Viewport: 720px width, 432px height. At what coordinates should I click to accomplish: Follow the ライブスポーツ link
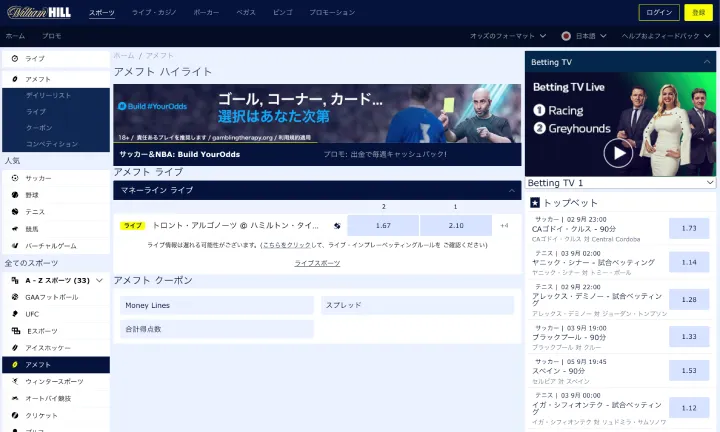pyautogui.click(x=317, y=263)
